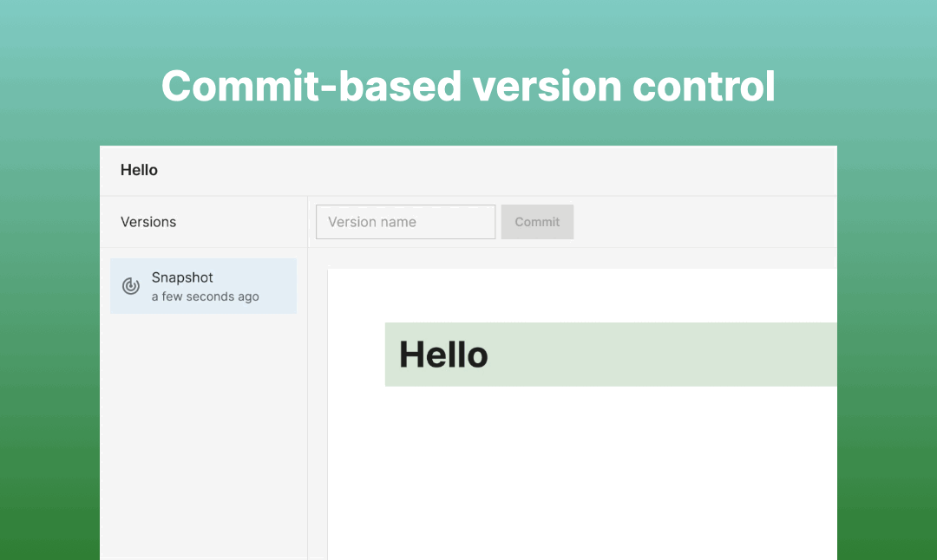Click white page margin above highlighted heading
Viewport: 937px width, 560px height.
coord(582,296)
